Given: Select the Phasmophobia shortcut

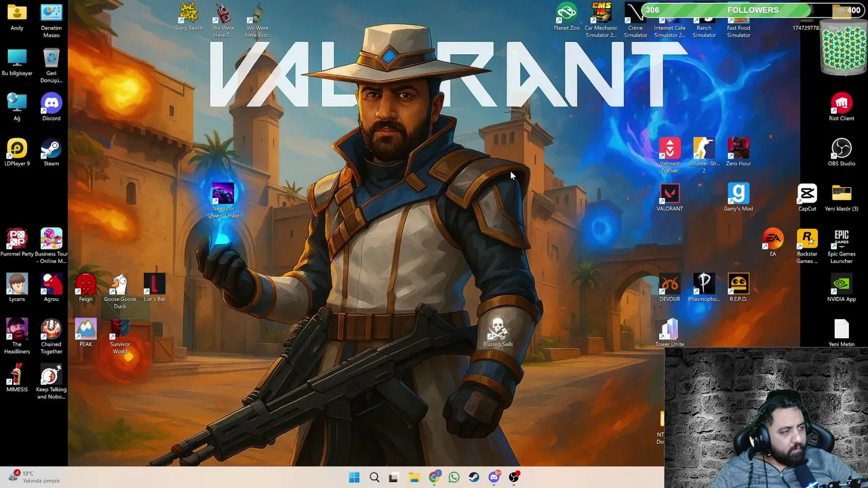Looking at the screenshot, I should click(704, 289).
